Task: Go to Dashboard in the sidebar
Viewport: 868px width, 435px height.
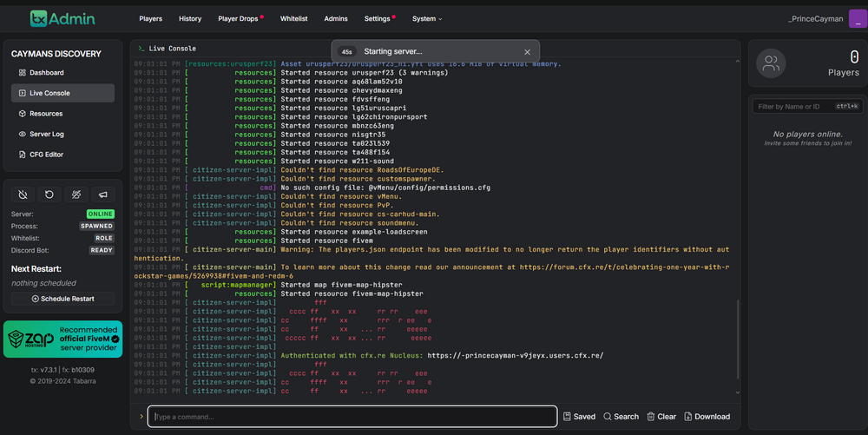Action: pyautogui.click(x=62, y=73)
